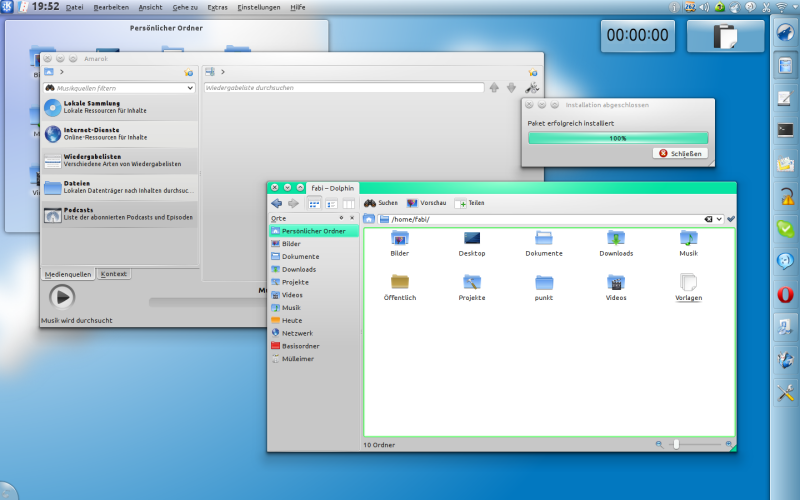Screen dimensions: 800x500
Task: Open the Ansicht menu
Action: tap(150, 7)
